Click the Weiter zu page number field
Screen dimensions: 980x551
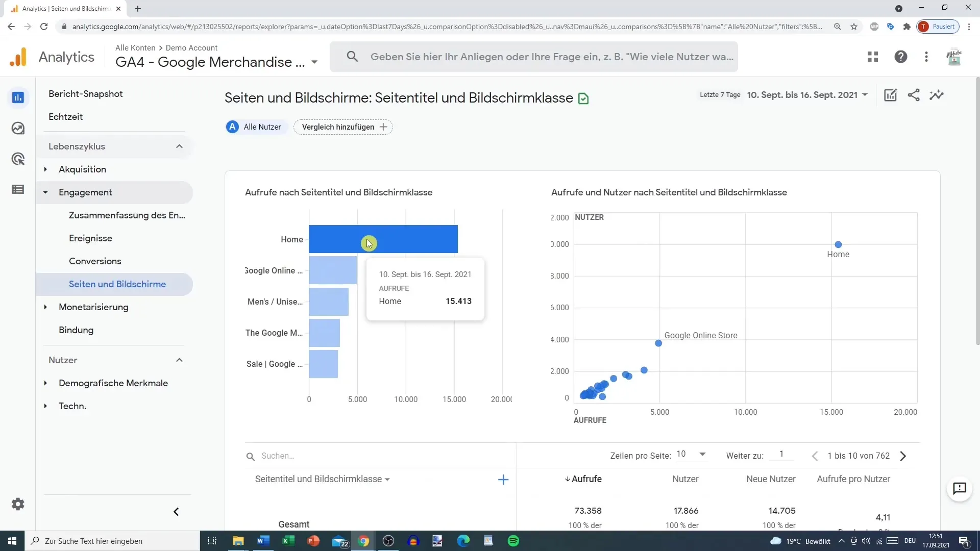coord(781,454)
